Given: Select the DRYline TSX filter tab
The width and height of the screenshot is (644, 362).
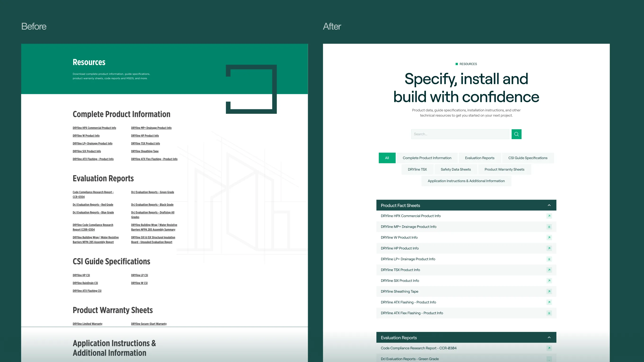Looking at the screenshot, I should [417, 169].
